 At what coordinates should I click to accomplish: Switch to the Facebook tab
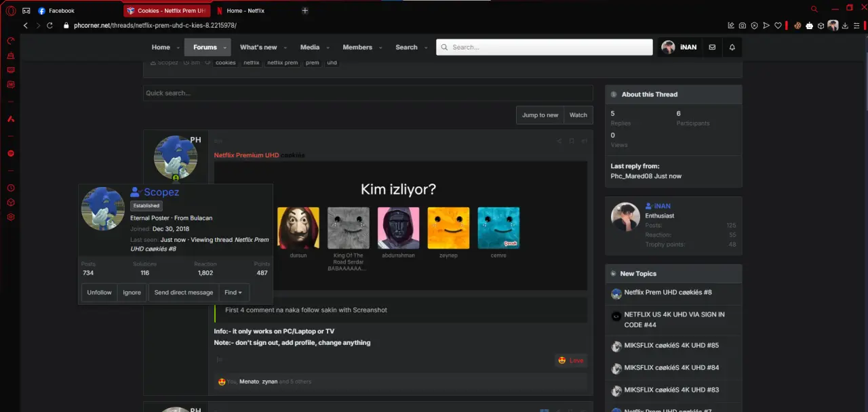(62, 11)
